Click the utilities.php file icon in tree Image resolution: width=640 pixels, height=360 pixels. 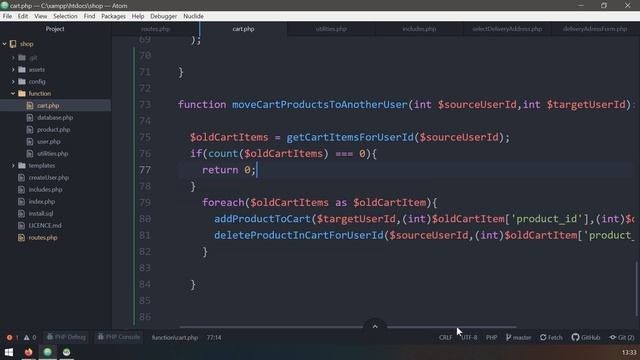30,153
